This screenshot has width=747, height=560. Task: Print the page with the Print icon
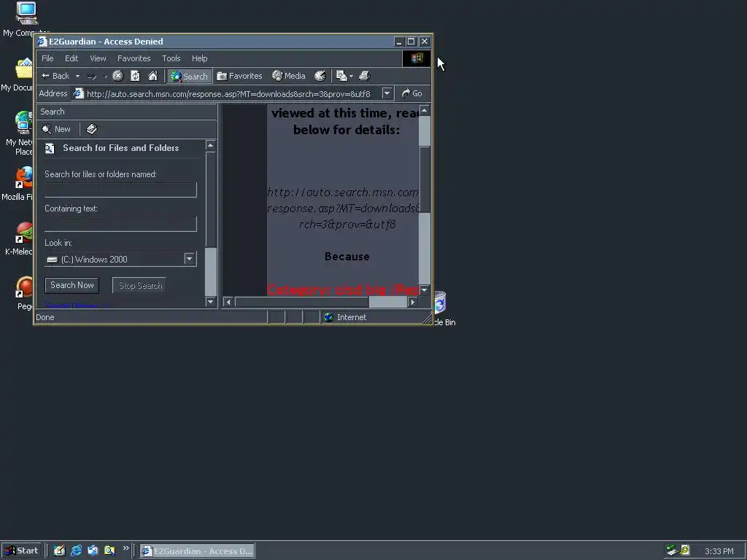[365, 76]
